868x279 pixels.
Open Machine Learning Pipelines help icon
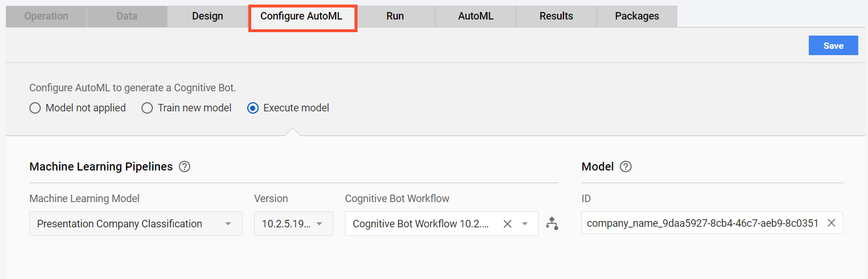point(185,166)
